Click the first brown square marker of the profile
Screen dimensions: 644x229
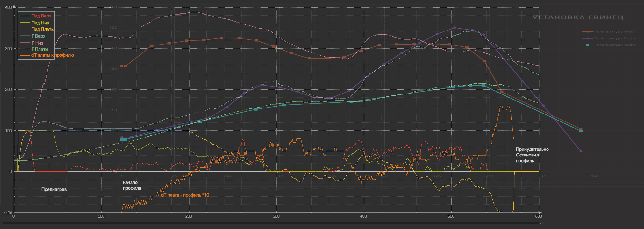point(121,66)
